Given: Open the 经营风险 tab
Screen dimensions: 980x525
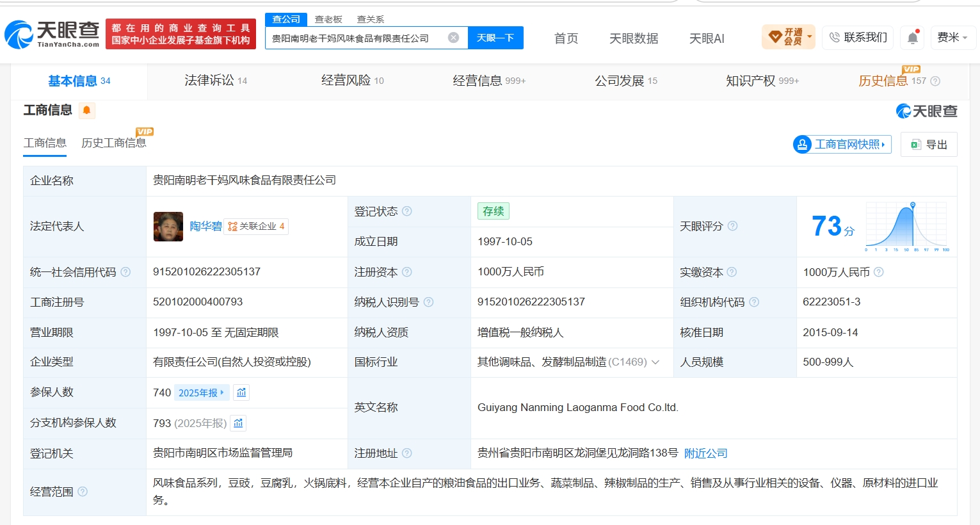Looking at the screenshot, I should (x=353, y=81).
